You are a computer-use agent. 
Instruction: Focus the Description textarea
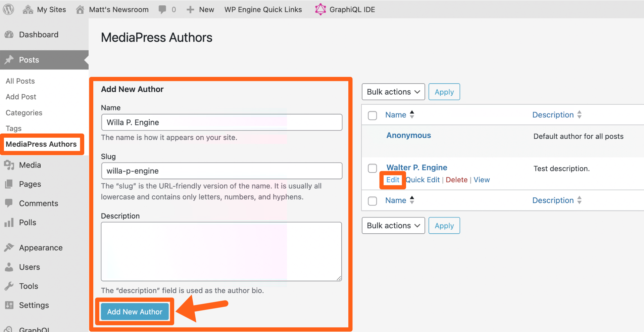tap(221, 251)
